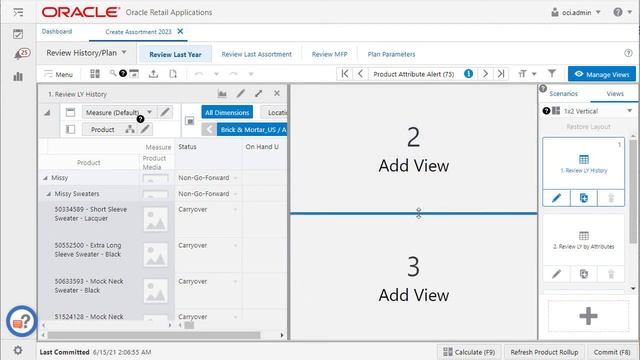The image size is (640, 360).
Task: Collapse the view's axis header triangle
Action: 47,113
